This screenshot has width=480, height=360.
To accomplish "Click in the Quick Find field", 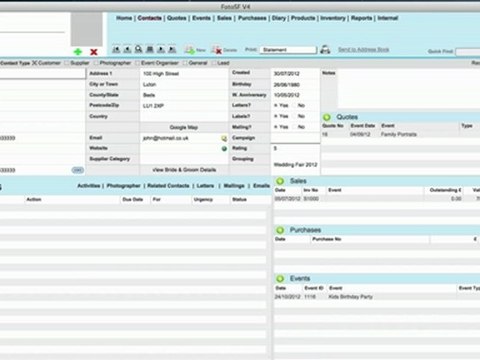I will (x=468, y=51).
